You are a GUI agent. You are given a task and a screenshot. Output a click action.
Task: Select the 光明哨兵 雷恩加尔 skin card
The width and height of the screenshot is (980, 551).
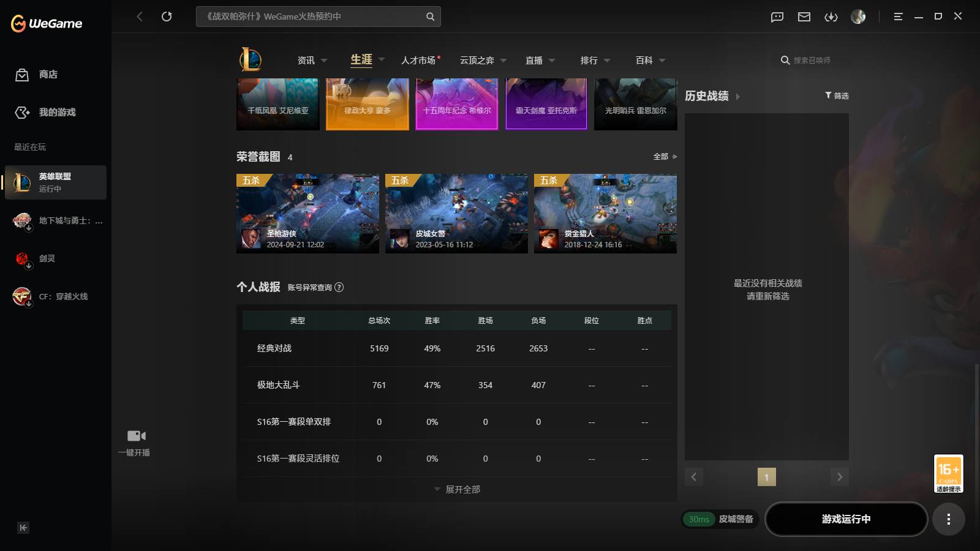[x=636, y=104]
